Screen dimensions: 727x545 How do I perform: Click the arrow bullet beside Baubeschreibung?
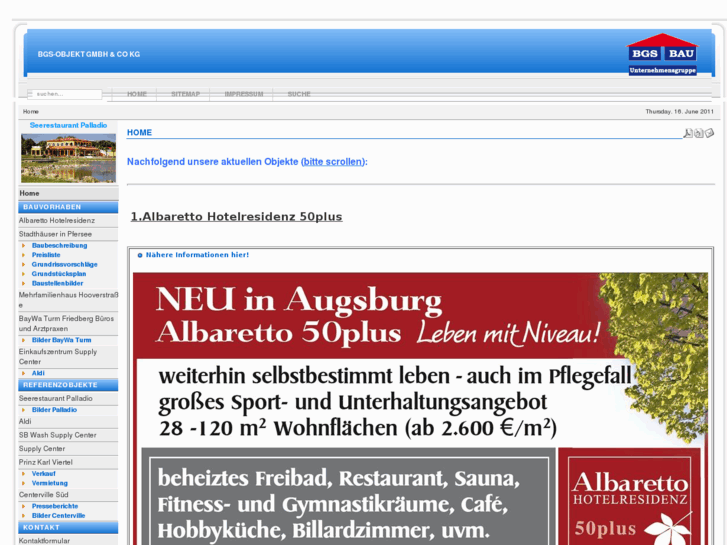point(24,245)
